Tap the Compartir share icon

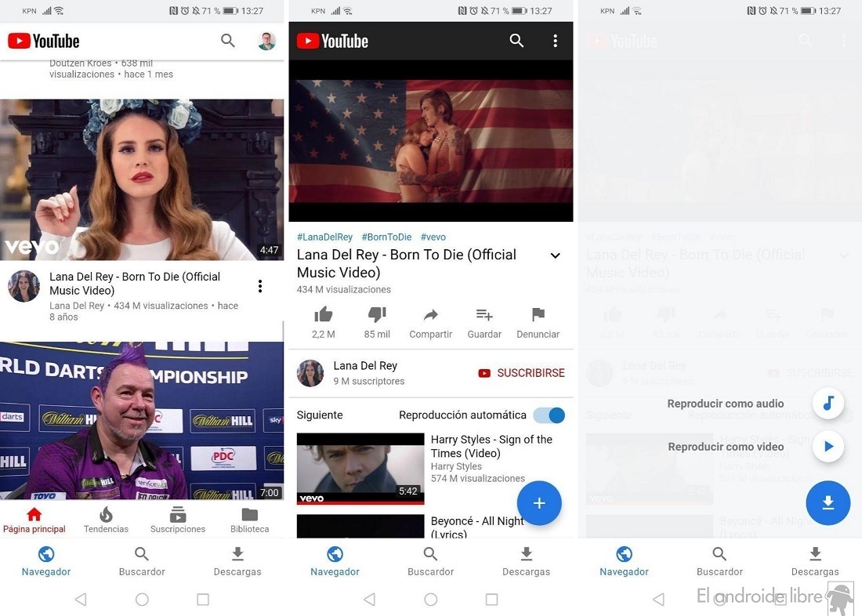(430, 315)
